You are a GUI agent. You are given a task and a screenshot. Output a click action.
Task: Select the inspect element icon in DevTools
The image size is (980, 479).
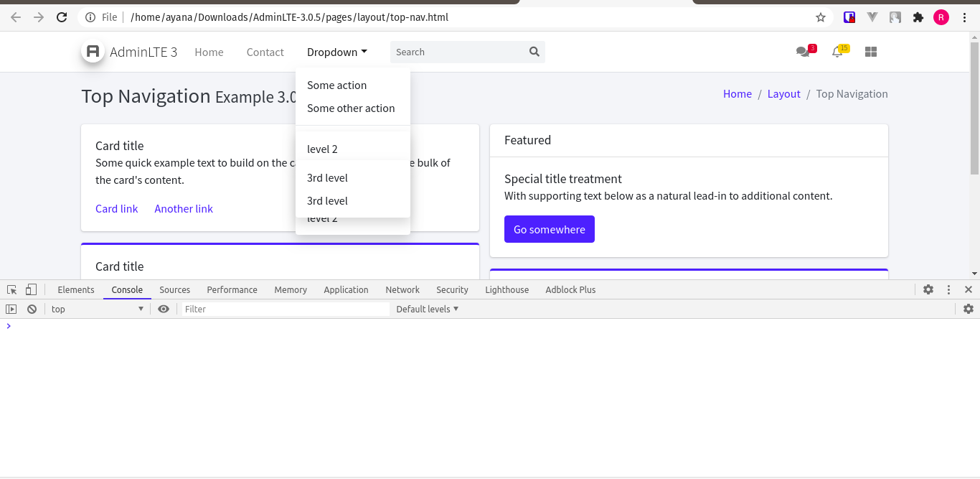click(x=11, y=289)
